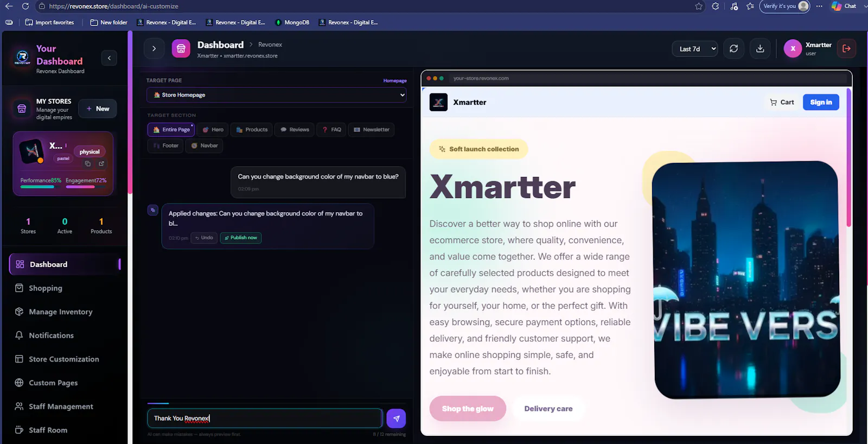
Task: Click the physical tag on the store card
Action: tap(90, 151)
